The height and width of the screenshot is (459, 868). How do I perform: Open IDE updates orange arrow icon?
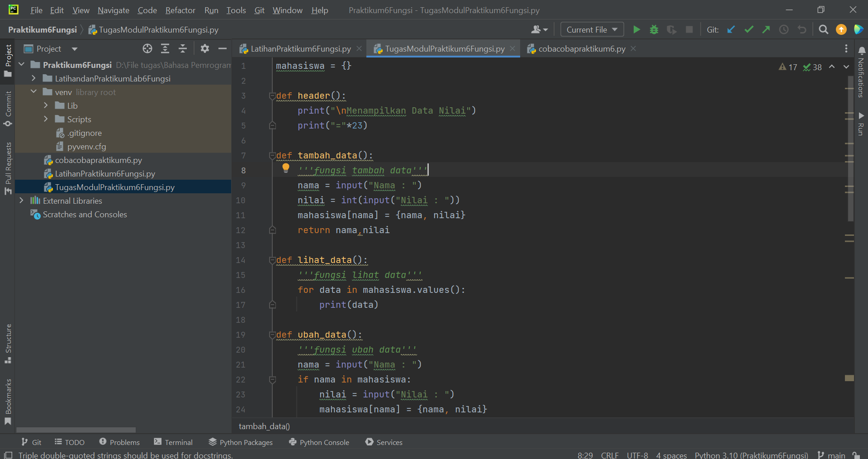point(841,30)
